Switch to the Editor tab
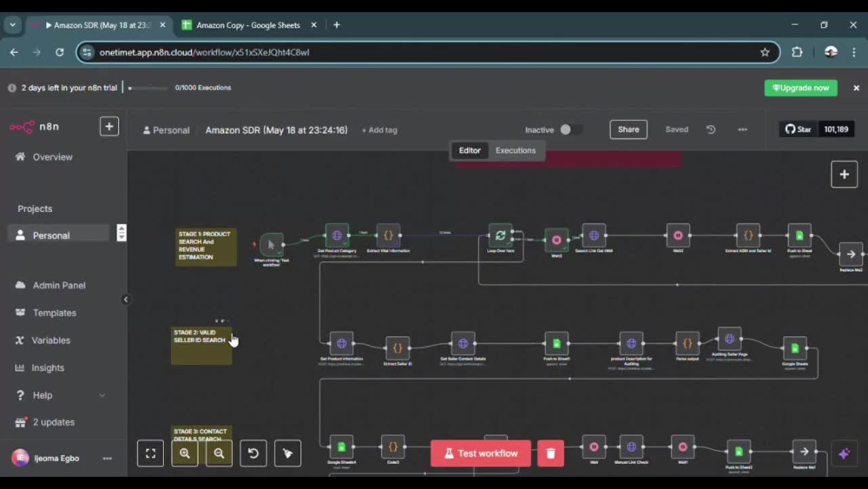 (x=470, y=150)
